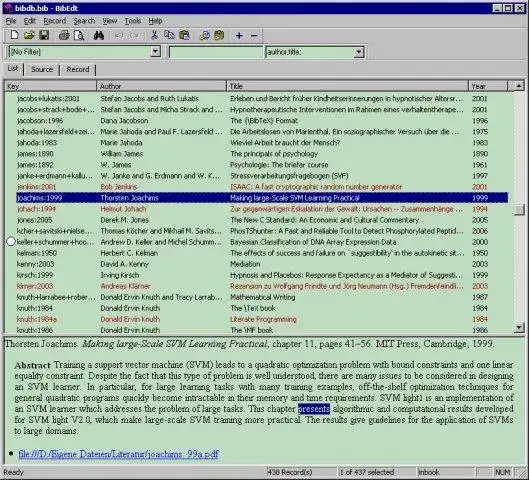529x480 pixels.
Task: Switch to the Source tab
Action: [42, 69]
